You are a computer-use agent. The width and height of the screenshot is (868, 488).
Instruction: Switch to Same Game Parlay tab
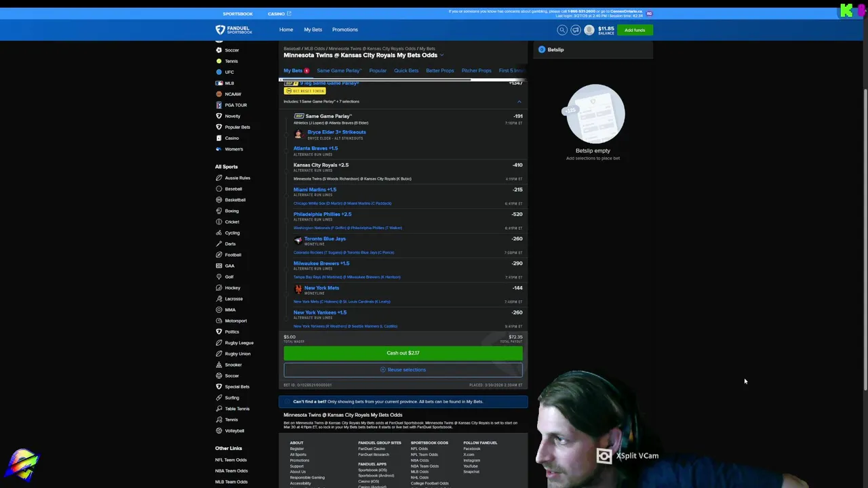(339, 70)
